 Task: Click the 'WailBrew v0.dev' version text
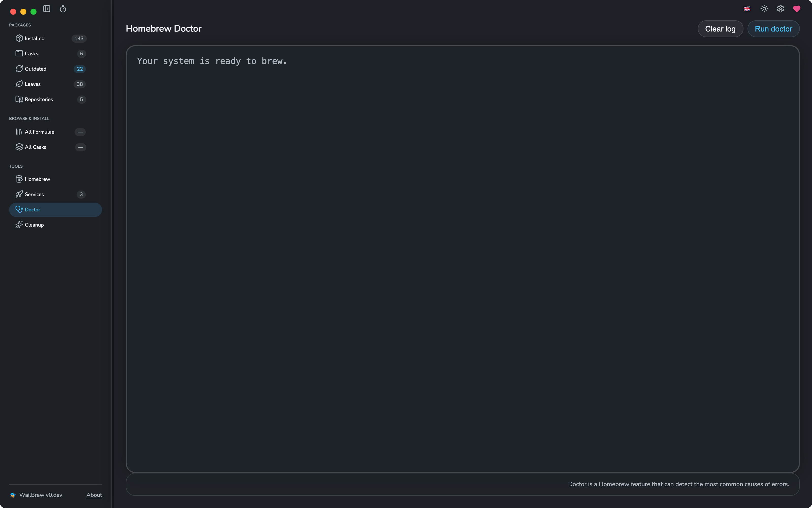tap(41, 495)
